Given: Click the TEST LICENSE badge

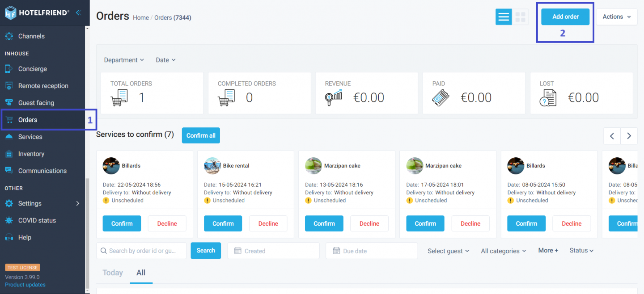Looking at the screenshot, I should (x=23, y=268).
